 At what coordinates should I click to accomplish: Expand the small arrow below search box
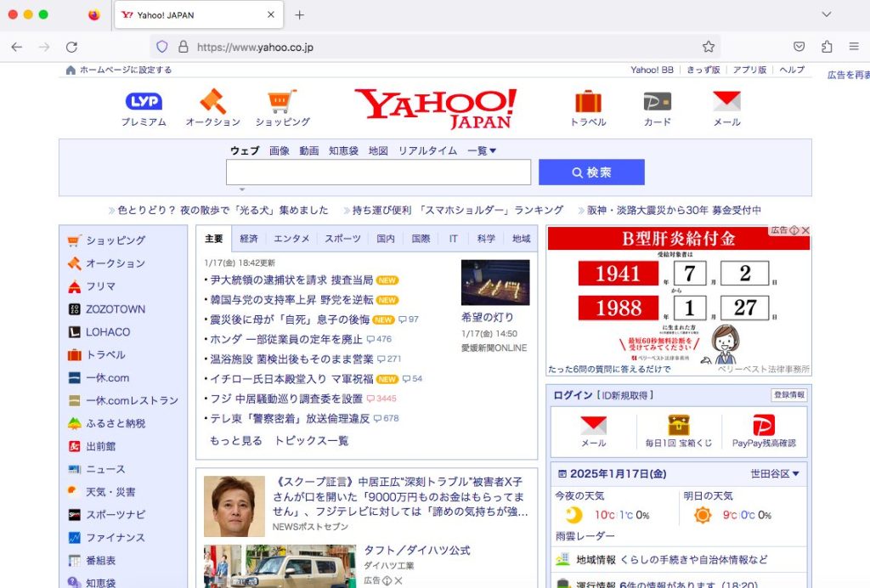[x=242, y=189]
